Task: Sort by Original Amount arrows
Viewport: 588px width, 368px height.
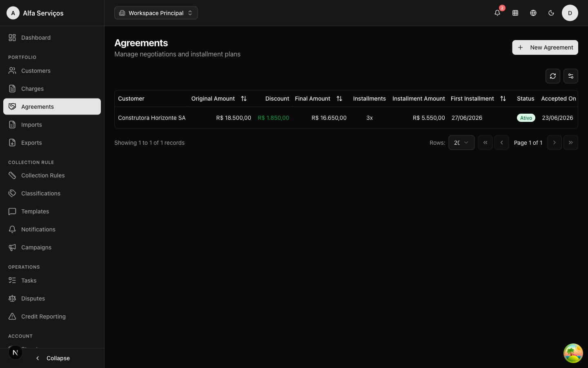Action: tap(244, 99)
